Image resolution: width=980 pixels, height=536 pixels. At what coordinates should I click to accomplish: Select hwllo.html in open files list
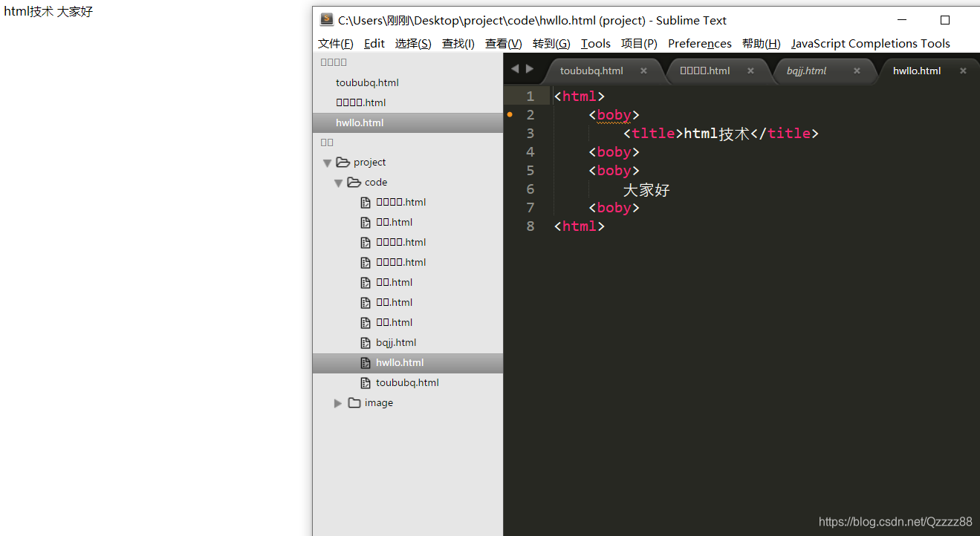coord(408,122)
